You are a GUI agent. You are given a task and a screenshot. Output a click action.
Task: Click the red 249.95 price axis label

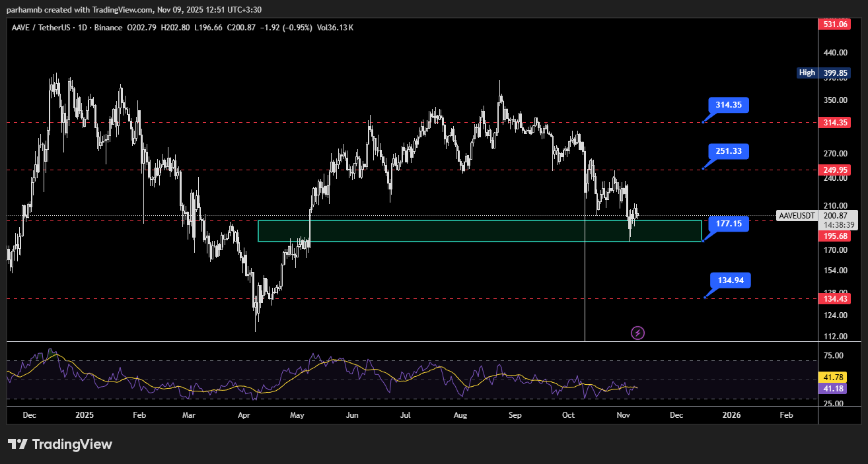(833, 170)
